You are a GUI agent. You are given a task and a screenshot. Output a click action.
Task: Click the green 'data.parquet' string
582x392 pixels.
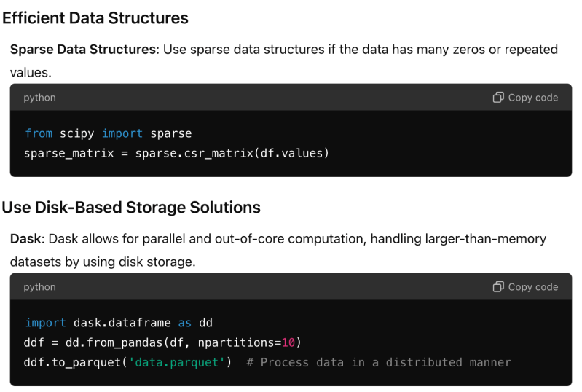click(176, 363)
